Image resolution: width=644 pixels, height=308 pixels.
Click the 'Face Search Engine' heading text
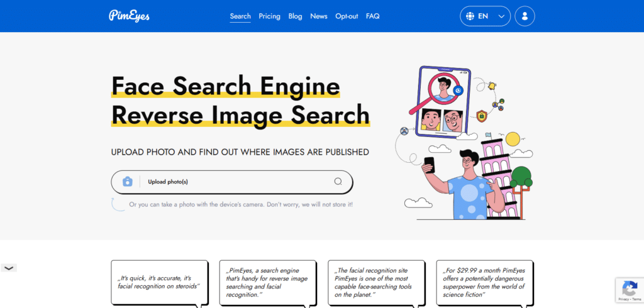pos(226,86)
